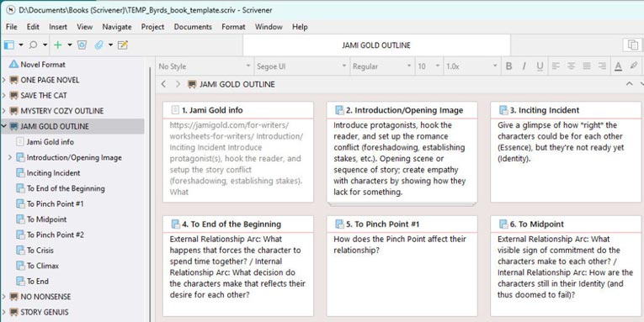Toggle Italic formatting
Image resolution: width=644 pixels, height=322 pixels.
pos(524,66)
